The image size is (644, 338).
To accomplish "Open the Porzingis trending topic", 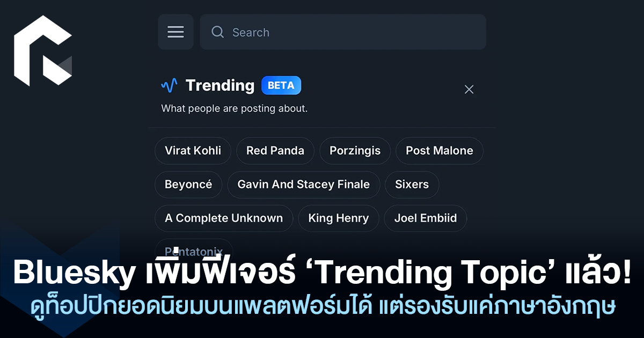I will (355, 151).
